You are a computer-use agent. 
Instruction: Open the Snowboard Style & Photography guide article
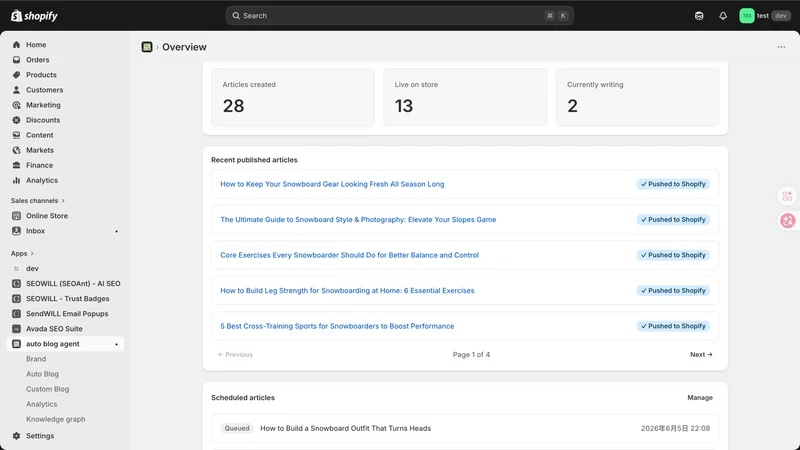358,219
